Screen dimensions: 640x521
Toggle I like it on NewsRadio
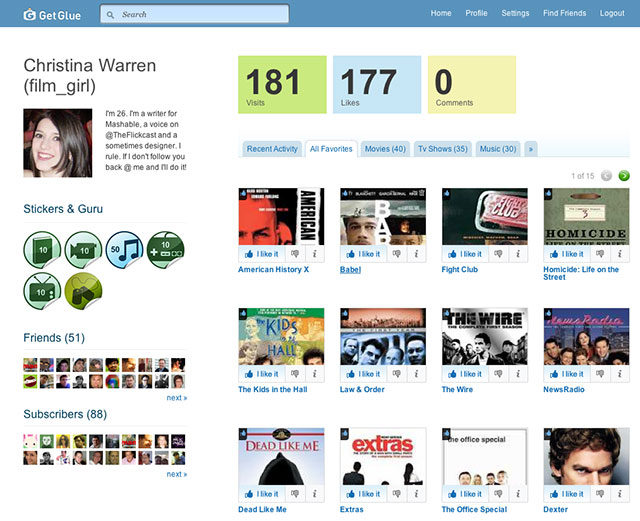tap(567, 374)
